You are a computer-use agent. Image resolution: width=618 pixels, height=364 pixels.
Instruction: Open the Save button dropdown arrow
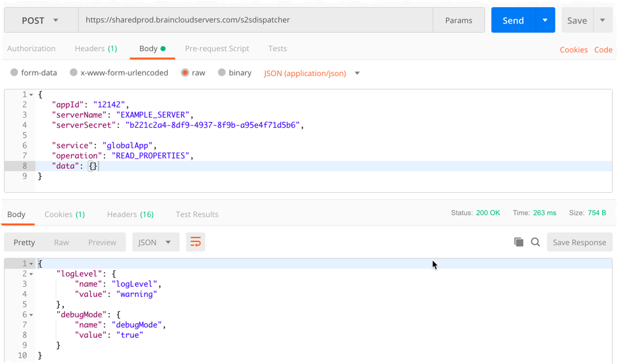[x=603, y=20]
